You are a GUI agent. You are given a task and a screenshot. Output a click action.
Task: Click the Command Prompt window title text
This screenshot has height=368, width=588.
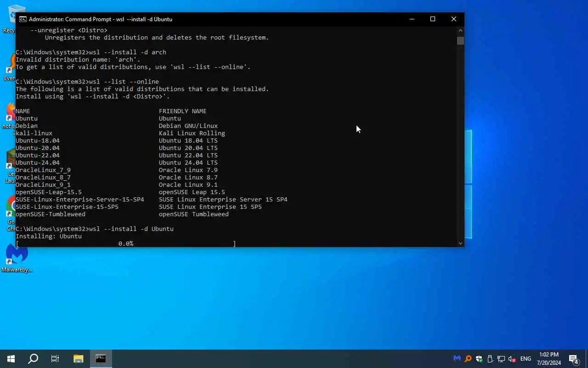[101, 19]
